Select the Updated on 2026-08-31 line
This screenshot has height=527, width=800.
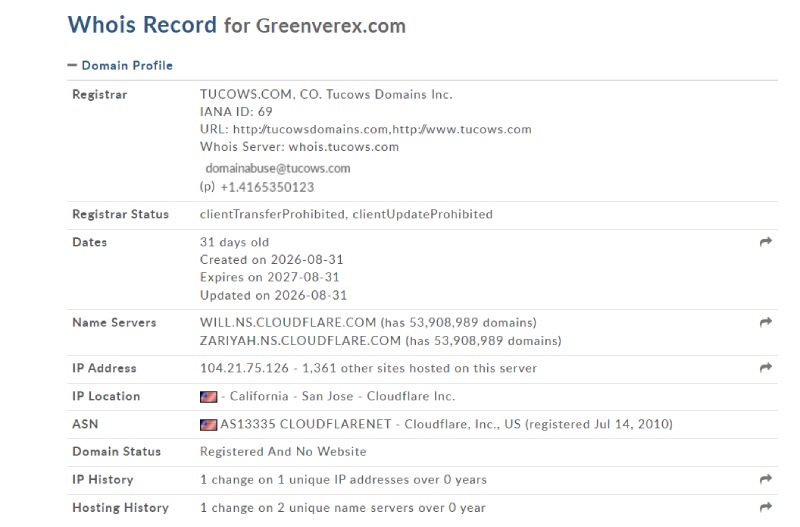(273, 295)
